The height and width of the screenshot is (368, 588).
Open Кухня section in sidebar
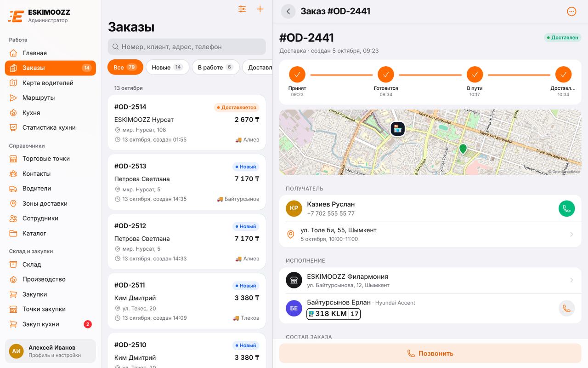coord(51,113)
